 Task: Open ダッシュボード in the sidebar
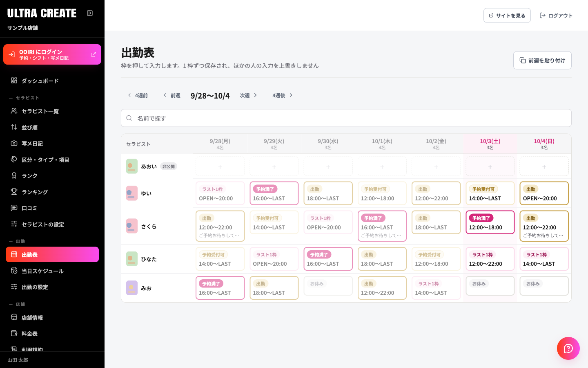pyautogui.click(x=52, y=81)
